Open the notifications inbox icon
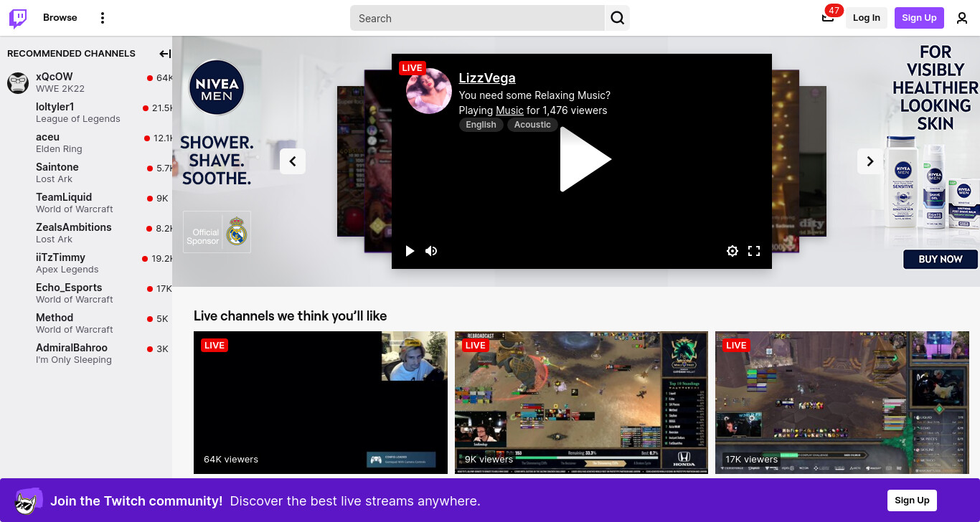The height and width of the screenshot is (522, 980). point(828,18)
